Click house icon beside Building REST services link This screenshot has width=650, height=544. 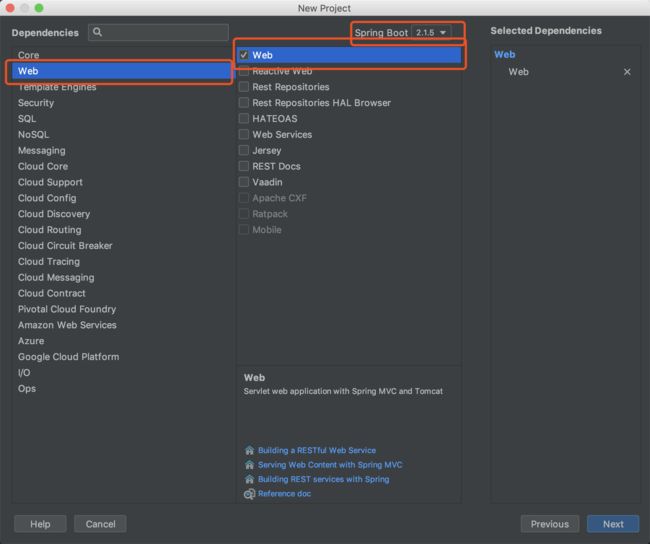pyautogui.click(x=249, y=479)
